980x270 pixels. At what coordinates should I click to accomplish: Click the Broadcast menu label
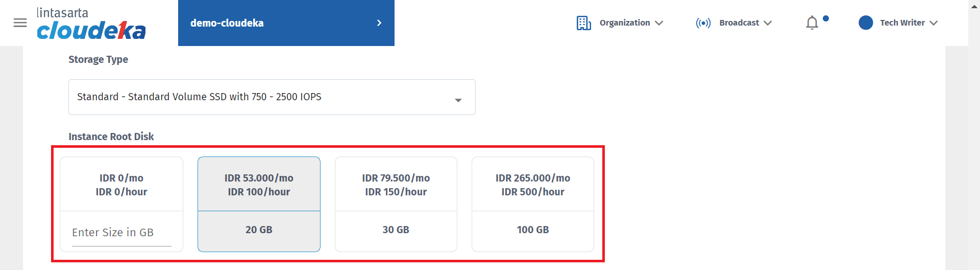(x=739, y=23)
